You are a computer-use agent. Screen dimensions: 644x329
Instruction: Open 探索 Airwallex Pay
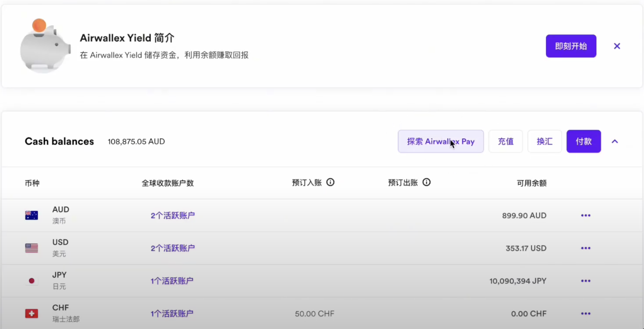[x=441, y=141]
